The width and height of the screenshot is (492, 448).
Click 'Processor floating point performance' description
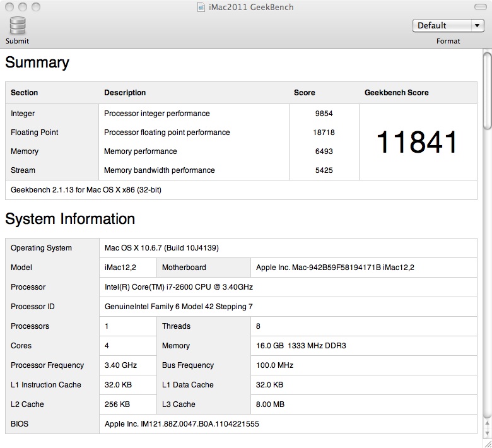coord(167,132)
